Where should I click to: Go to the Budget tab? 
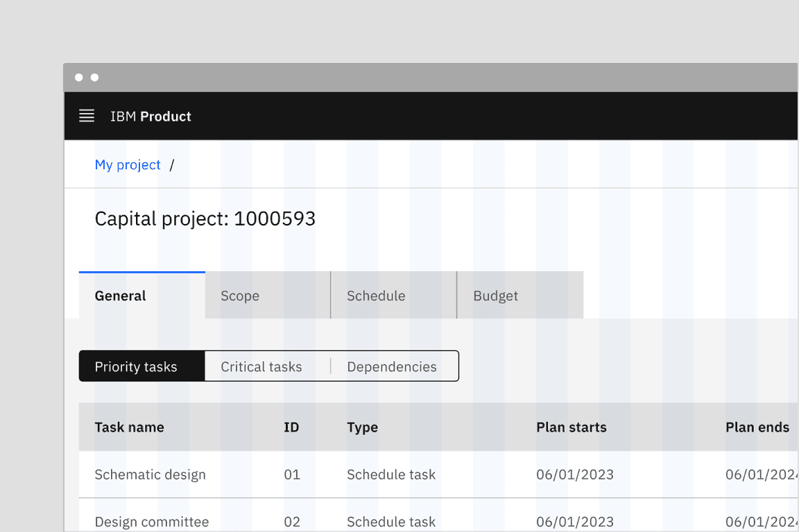pyautogui.click(x=520, y=295)
